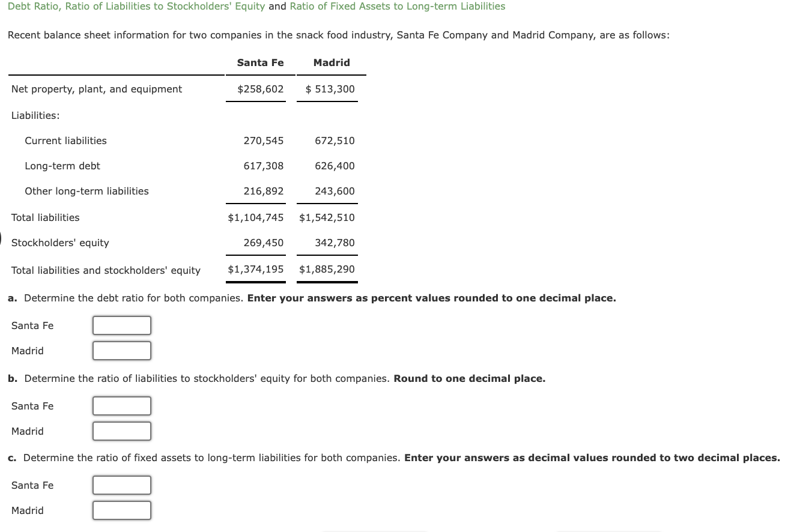Image resolution: width=800 pixels, height=532 pixels.
Task: Click Madrid label in part a
Action: tap(28, 351)
